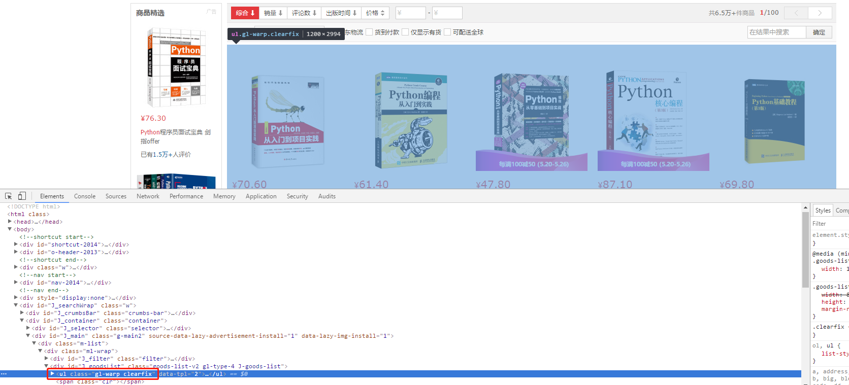Image resolution: width=849 pixels, height=385 pixels.
Task: Switch to the Console tab
Action: coord(84,196)
